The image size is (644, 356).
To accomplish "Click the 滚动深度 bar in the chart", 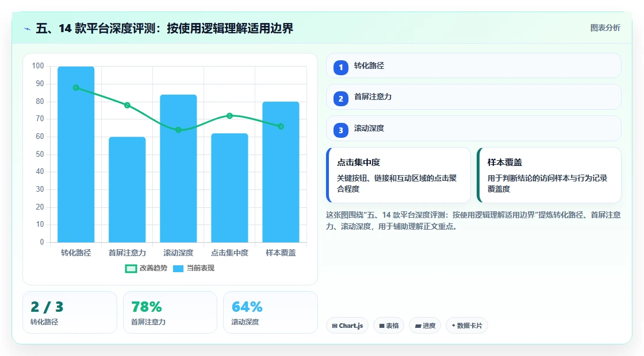I will point(178,168).
